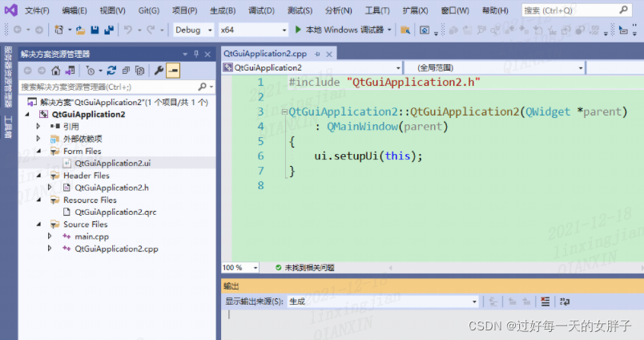Click the Find in Files folder icon
Image resolution: width=644 pixels, height=340 pixels.
pos(405,30)
